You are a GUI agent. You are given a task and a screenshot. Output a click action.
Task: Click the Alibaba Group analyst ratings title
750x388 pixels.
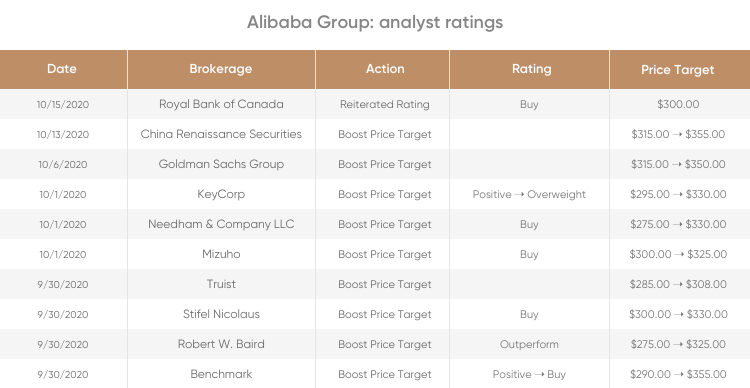pyautogui.click(x=375, y=22)
